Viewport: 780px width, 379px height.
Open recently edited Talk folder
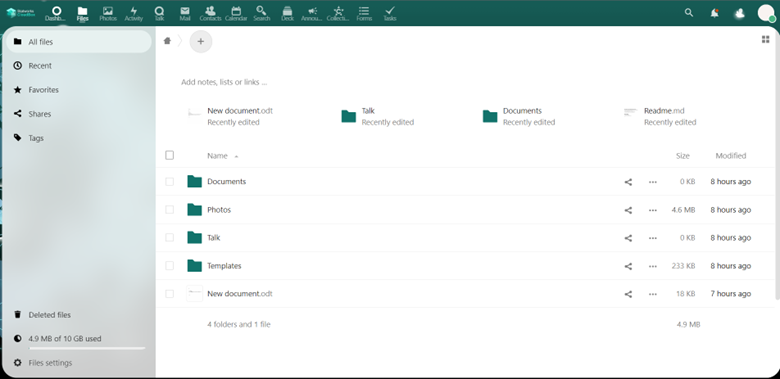click(x=378, y=116)
